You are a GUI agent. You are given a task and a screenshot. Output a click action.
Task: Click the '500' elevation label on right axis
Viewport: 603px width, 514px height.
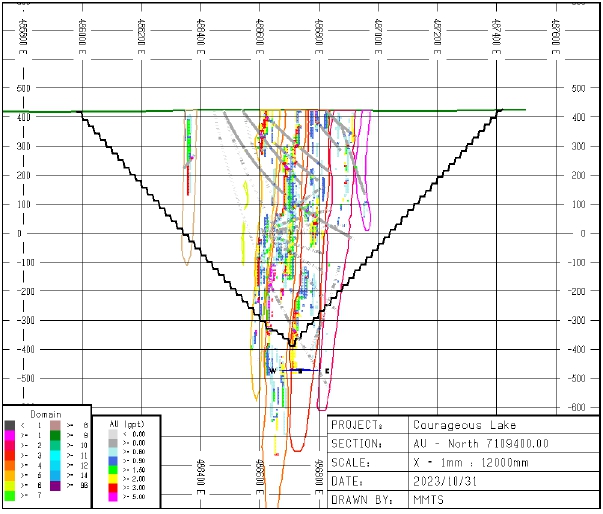[576, 88]
